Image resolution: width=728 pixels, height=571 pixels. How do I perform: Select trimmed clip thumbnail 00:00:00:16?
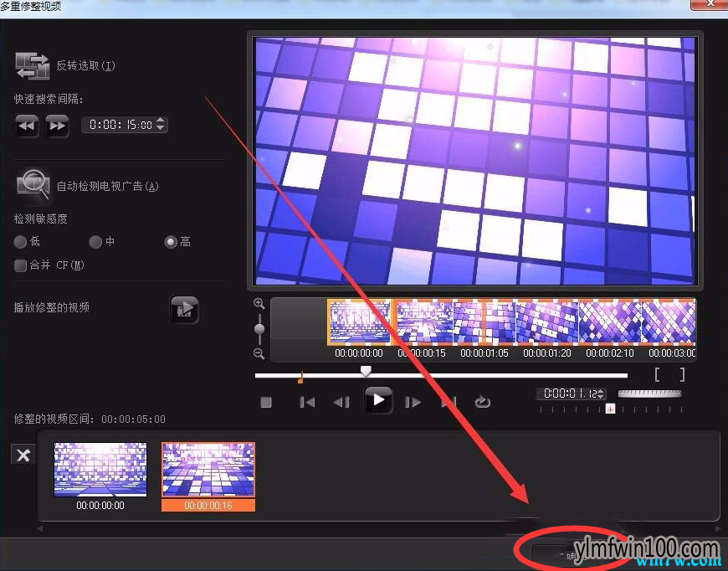[208, 476]
